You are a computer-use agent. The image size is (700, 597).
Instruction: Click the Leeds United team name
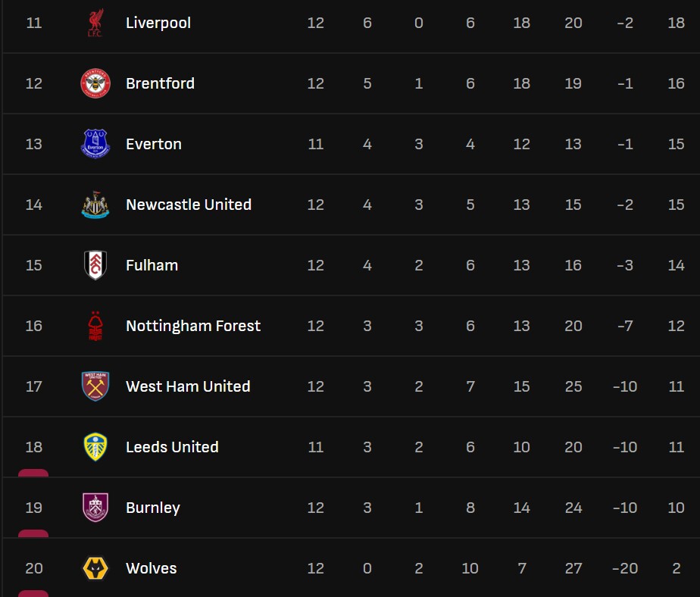[172, 447]
